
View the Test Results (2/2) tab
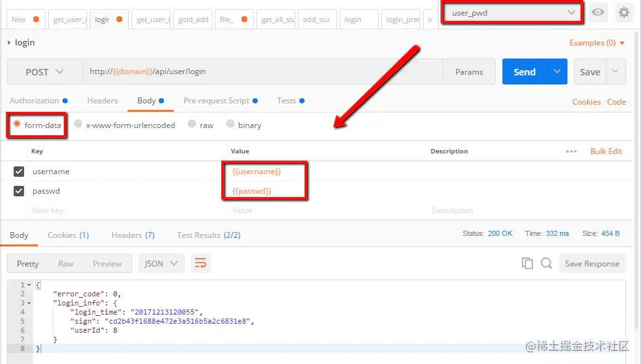coord(208,235)
